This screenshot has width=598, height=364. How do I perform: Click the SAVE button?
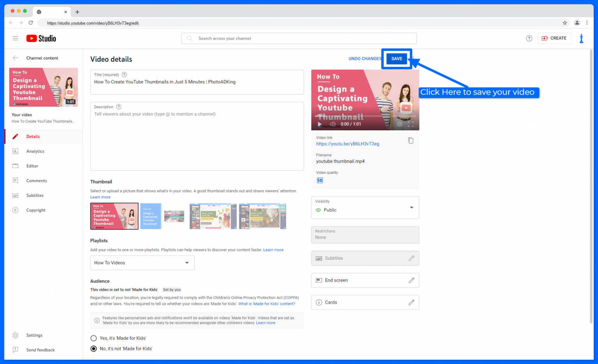click(397, 58)
